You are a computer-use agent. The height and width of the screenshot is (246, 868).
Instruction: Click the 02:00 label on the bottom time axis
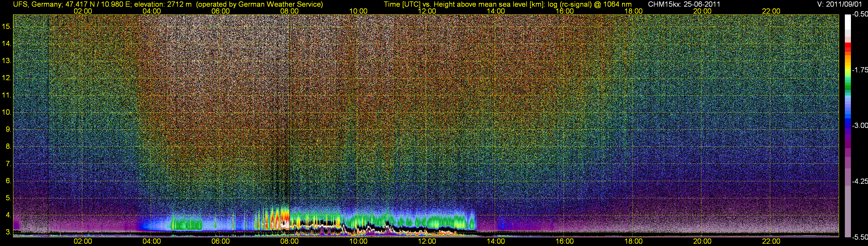pos(82,241)
